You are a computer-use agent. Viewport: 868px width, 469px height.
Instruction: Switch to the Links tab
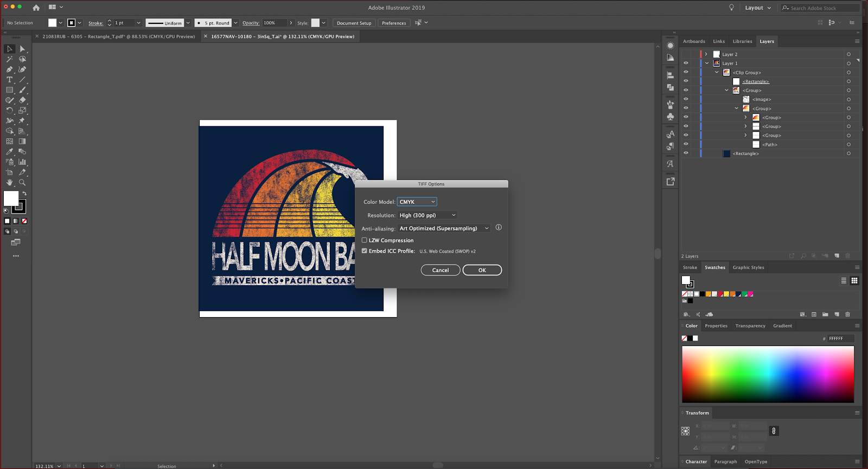click(719, 41)
